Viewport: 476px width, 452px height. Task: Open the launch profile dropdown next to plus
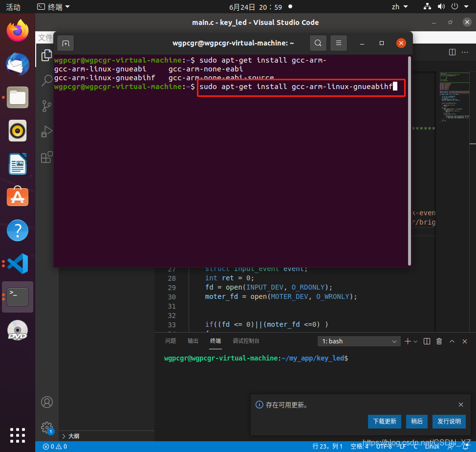[x=415, y=342]
